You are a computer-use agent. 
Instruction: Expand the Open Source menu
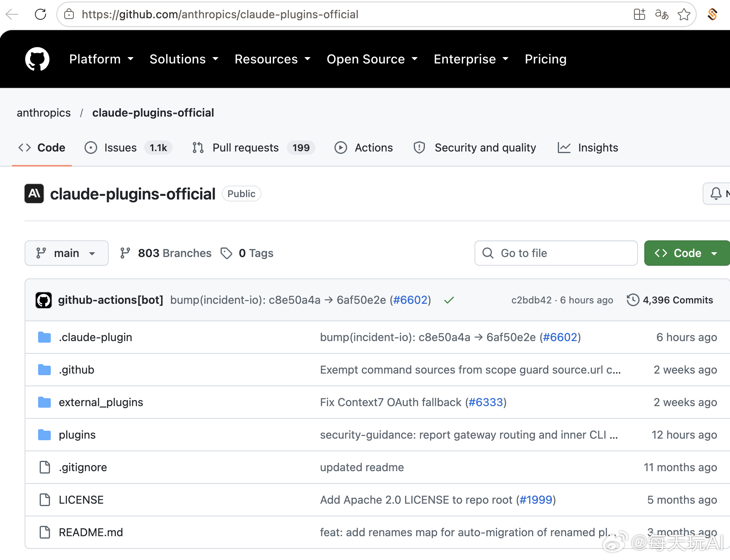point(372,59)
